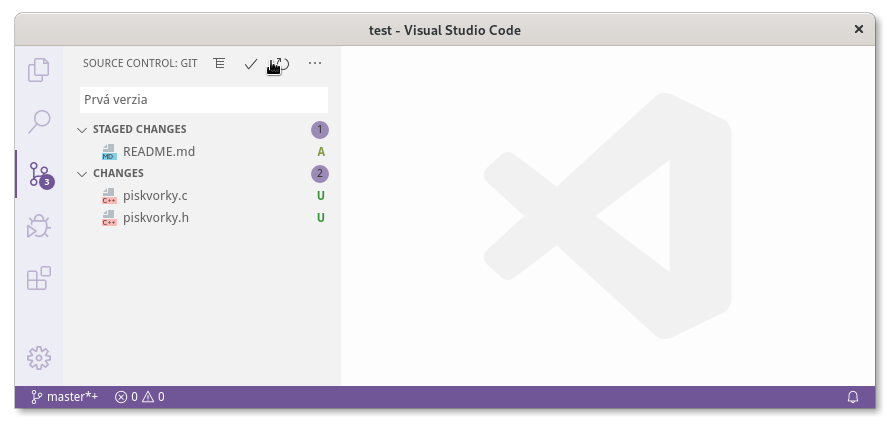Click the master branch status bar item
This screenshot has height=427, width=894.
tap(65, 397)
